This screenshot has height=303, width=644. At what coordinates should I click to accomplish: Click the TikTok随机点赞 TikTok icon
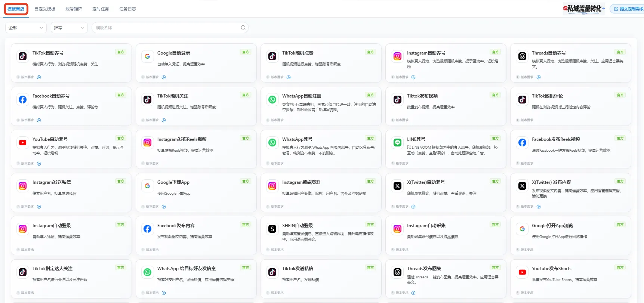point(272,56)
